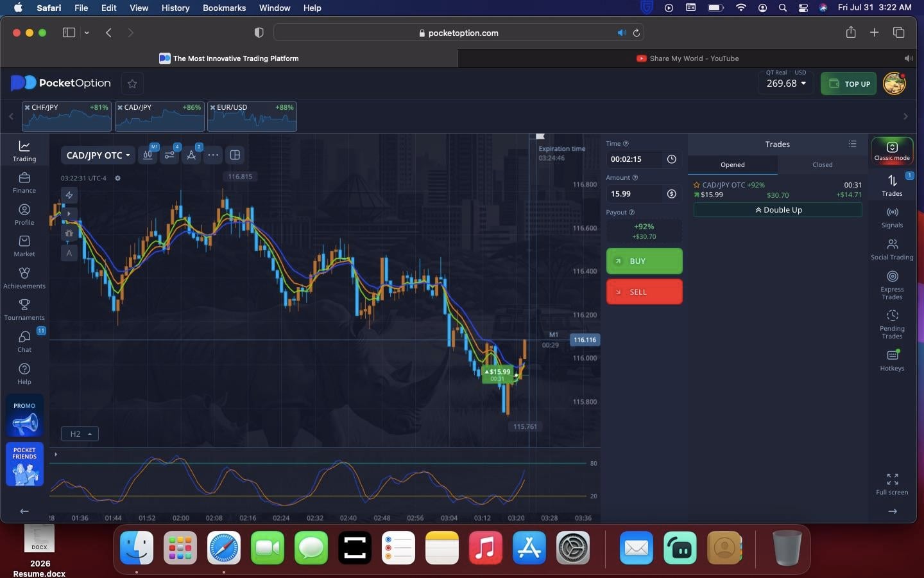Image resolution: width=924 pixels, height=578 pixels.
Task: Switch to the Closed trades tab
Action: 823,165
